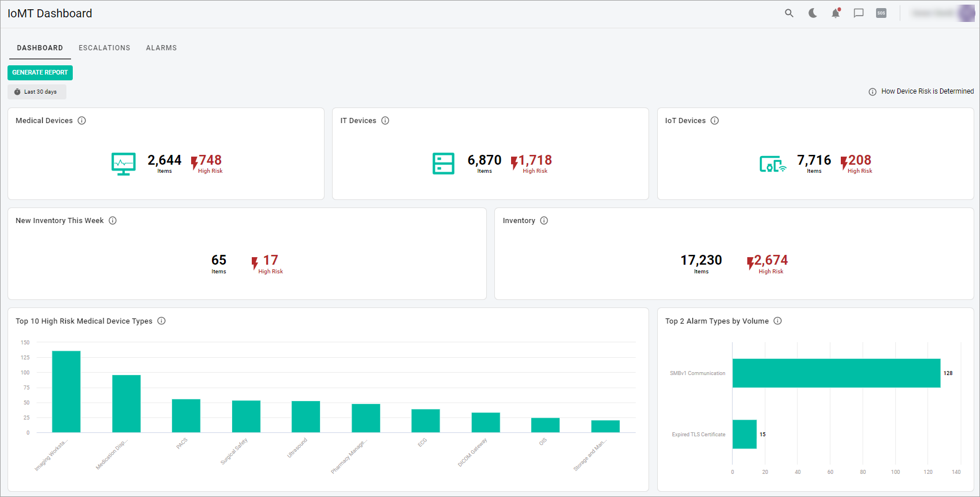Open the Last 30 days time filter
The height and width of the screenshot is (497, 980).
[37, 92]
